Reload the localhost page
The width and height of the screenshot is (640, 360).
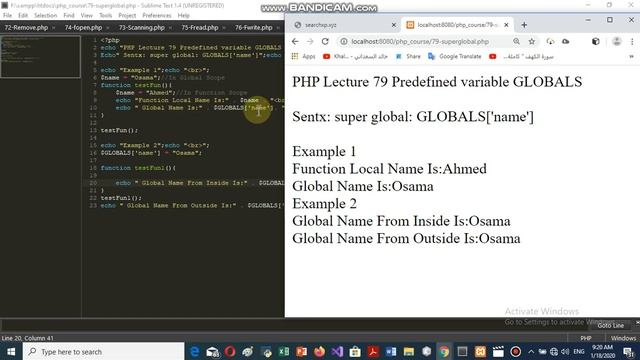click(x=325, y=42)
